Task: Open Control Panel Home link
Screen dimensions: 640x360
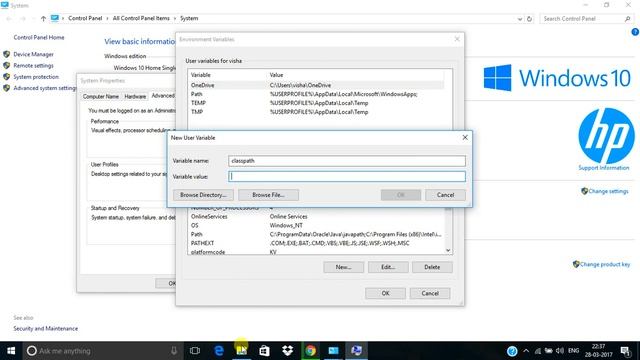Action: [39, 38]
